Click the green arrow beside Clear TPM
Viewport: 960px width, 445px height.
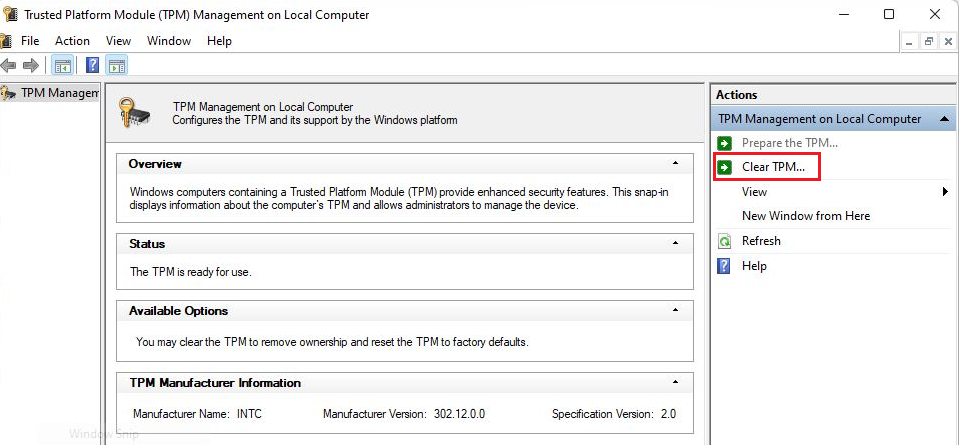(x=724, y=167)
